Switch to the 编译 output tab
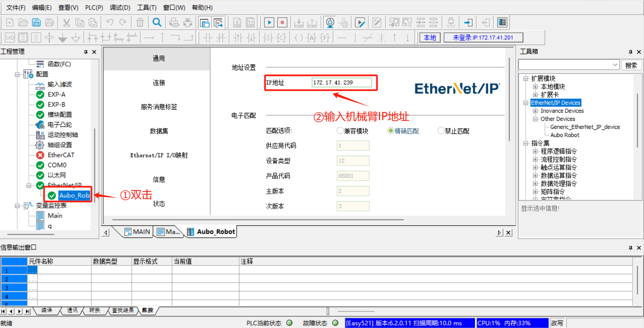The image size is (644, 328). [47, 310]
